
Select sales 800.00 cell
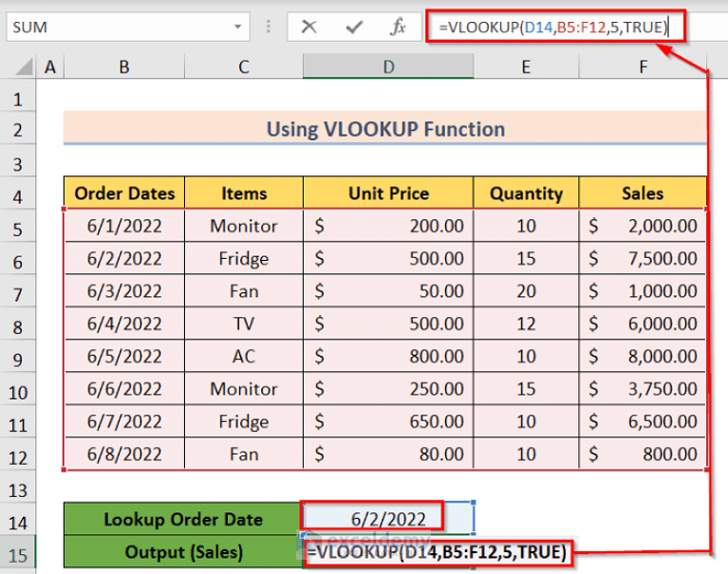[643, 454]
